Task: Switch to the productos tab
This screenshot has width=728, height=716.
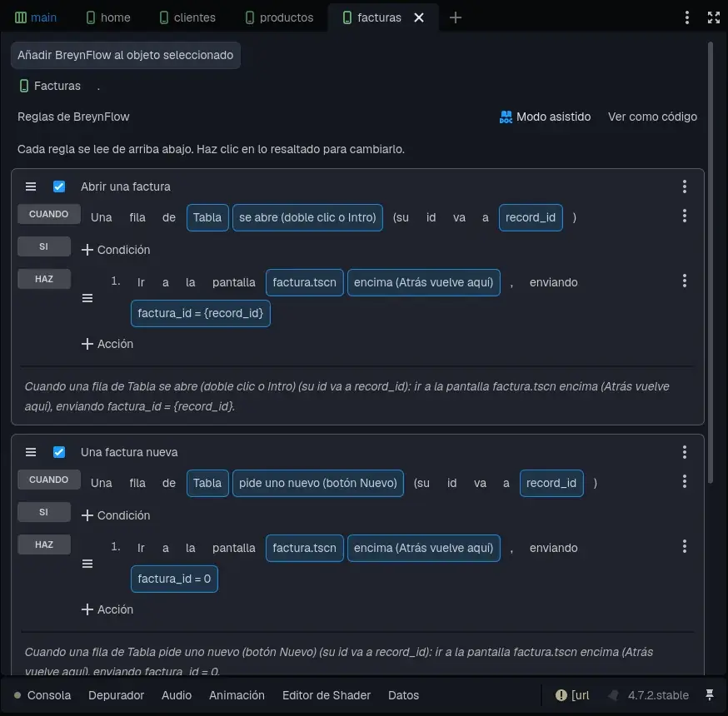Action: click(x=280, y=17)
